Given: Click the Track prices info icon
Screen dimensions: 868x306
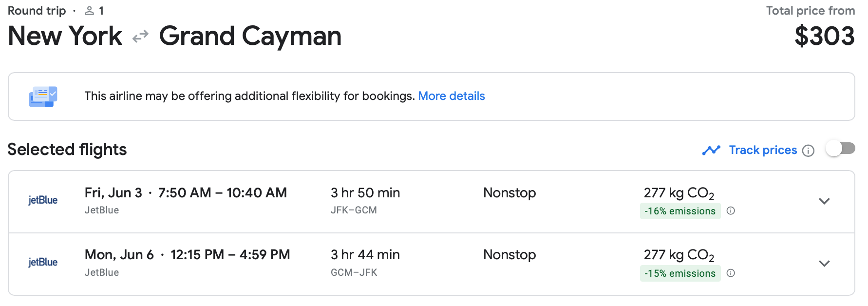Looking at the screenshot, I should (x=808, y=151).
